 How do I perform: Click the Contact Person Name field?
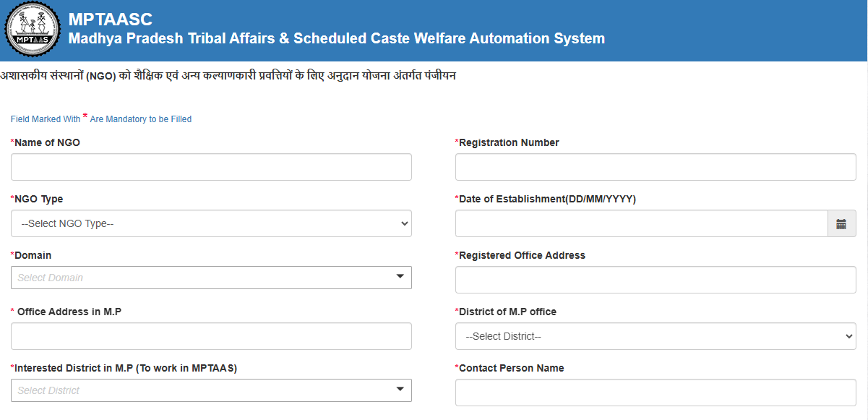pos(655,392)
